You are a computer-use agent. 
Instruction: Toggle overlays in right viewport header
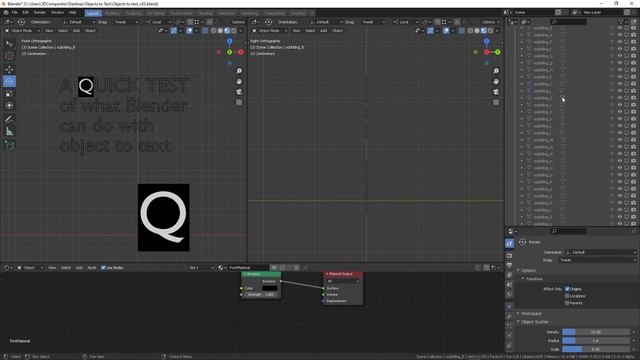click(x=446, y=31)
